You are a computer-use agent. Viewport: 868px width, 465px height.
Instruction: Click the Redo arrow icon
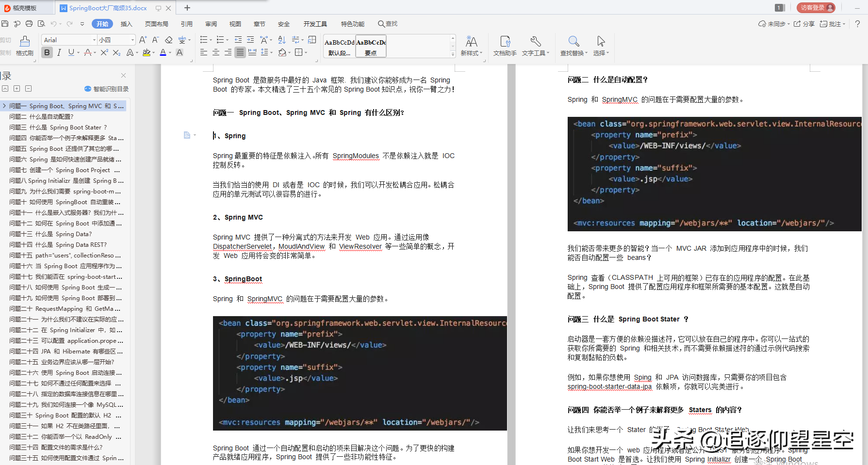(x=69, y=24)
